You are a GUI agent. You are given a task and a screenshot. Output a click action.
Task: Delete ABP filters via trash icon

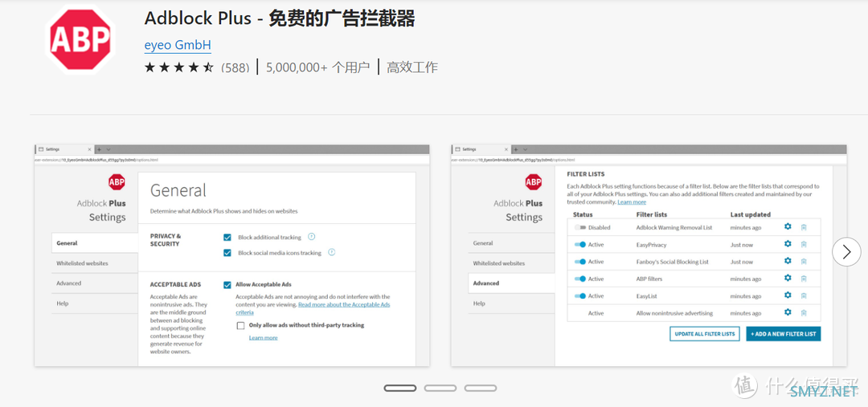[804, 279]
